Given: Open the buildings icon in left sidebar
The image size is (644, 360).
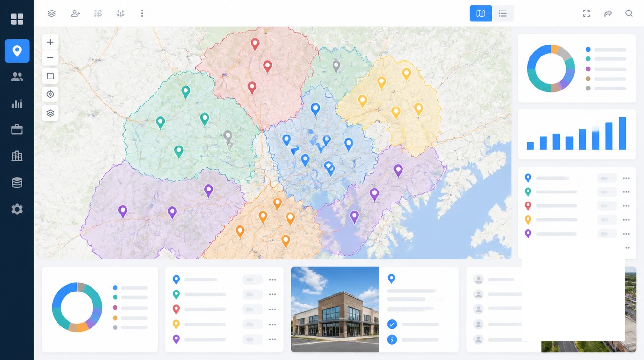Looking at the screenshot, I should 17,156.
